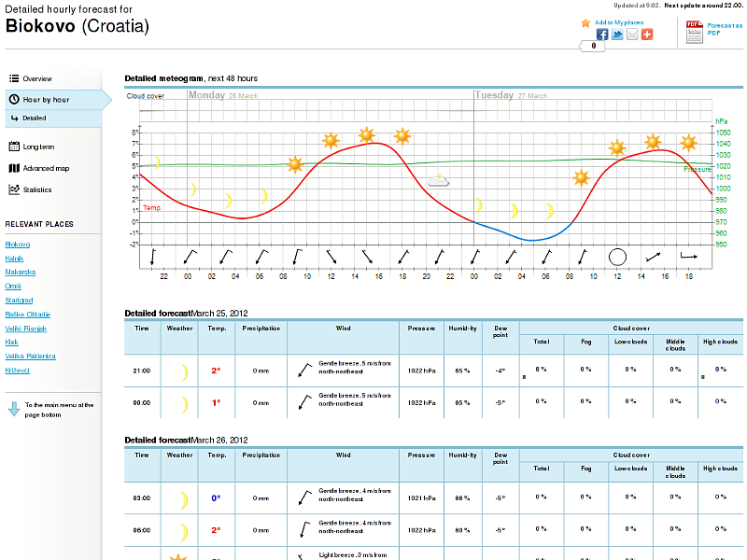Click the orange plus share icon

pos(647,35)
